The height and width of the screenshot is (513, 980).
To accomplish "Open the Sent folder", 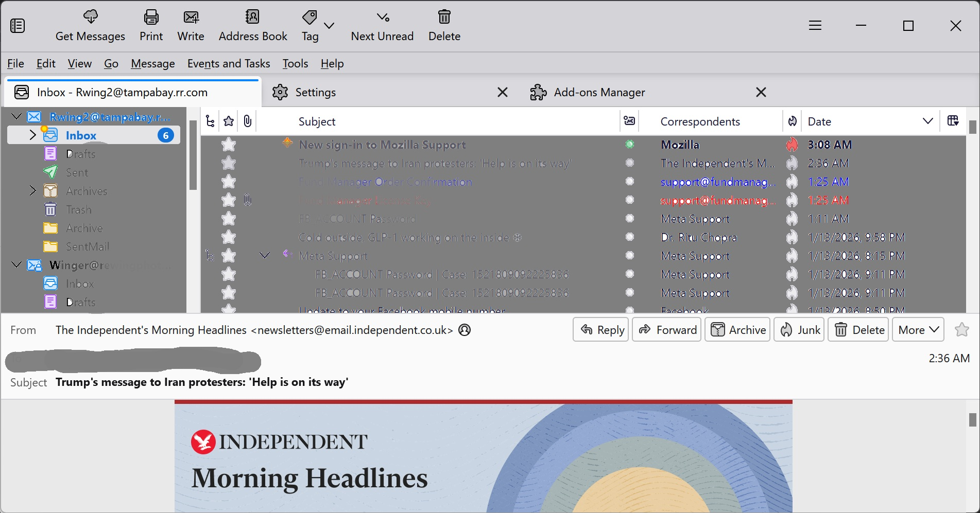I will (77, 172).
